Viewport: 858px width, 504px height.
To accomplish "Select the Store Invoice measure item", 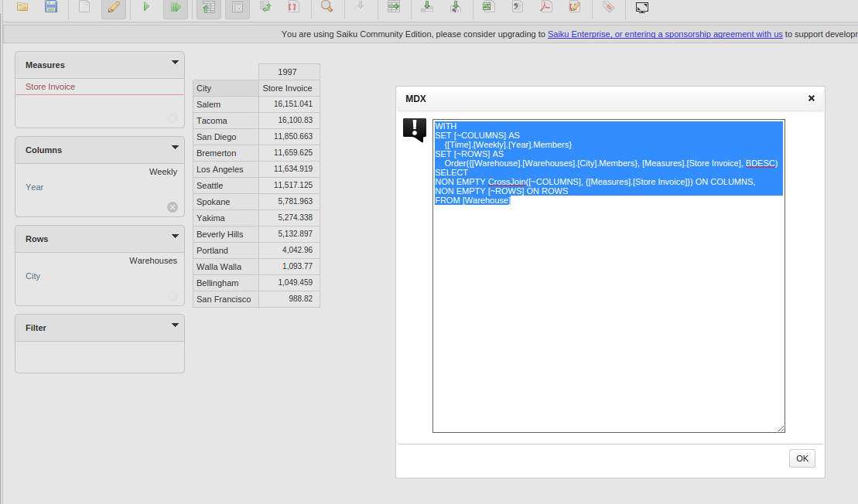I will [x=50, y=87].
